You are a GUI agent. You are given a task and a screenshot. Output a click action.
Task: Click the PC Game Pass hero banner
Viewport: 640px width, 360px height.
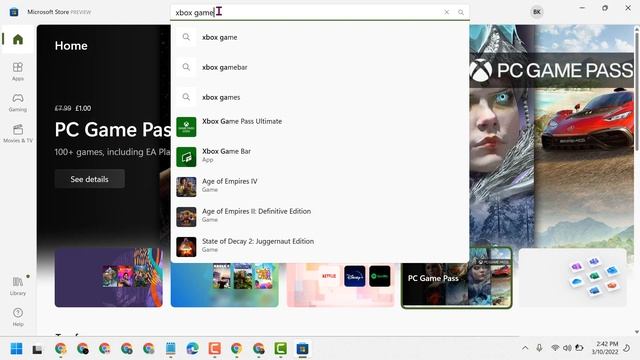tap(552, 135)
